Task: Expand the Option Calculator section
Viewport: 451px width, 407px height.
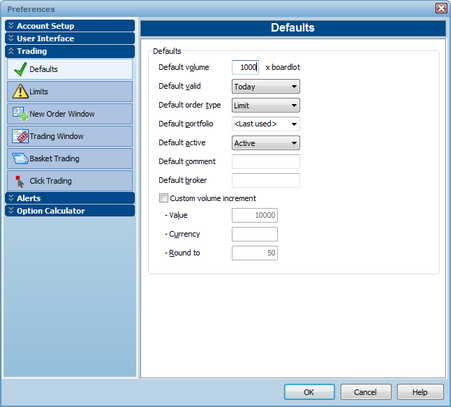Action: pos(70,211)
